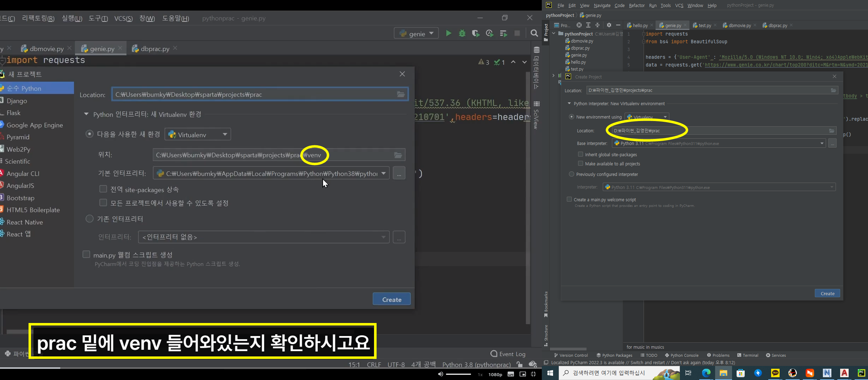This screenshot has height=380, width=868.
Task: Browse folder icon in video Location field
Action: [x=401, y=94]
